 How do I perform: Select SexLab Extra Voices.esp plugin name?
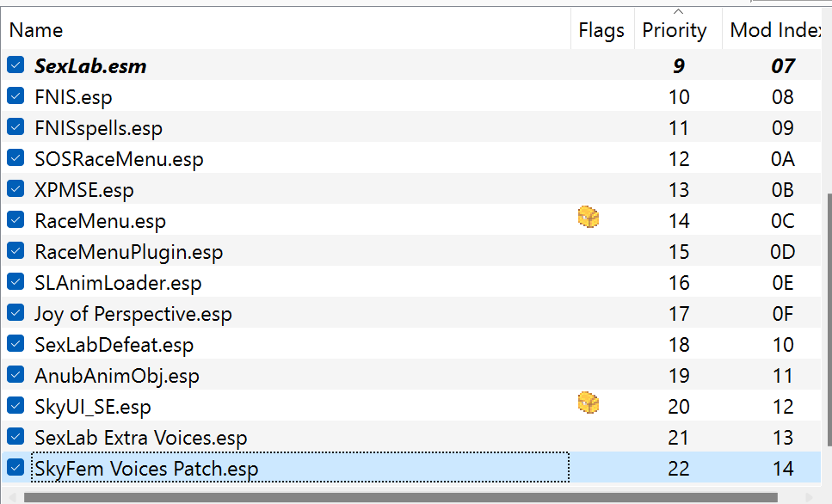click(x=140, y=438)
